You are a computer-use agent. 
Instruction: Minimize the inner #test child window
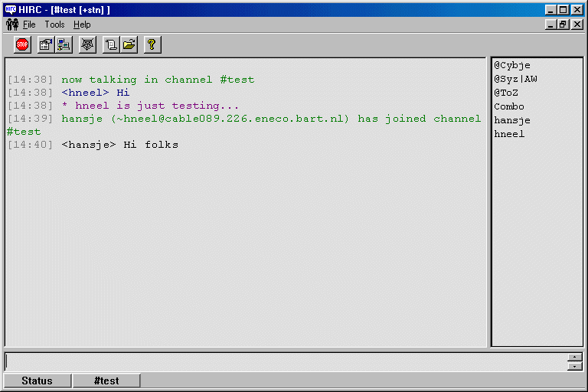tap(550, 24)
